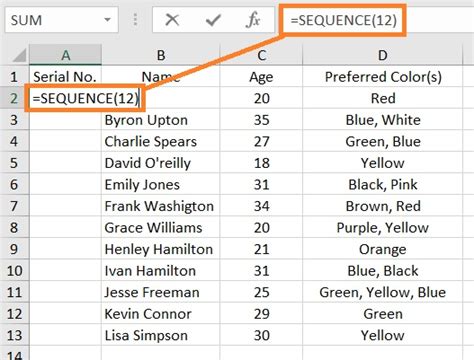Select the 'Brown, Red' cell

pos(383,206)
